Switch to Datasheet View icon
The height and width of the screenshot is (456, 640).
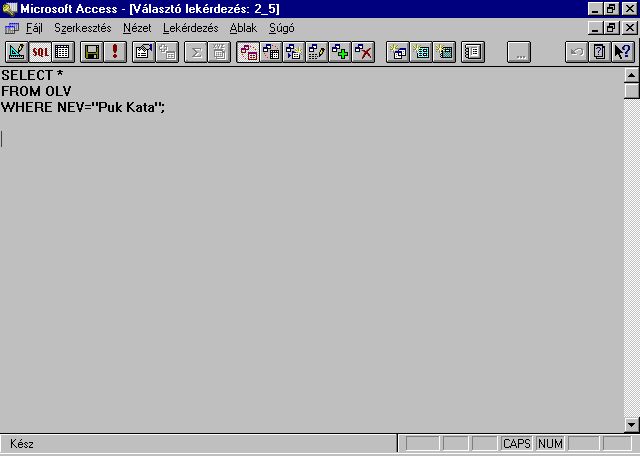63,52
